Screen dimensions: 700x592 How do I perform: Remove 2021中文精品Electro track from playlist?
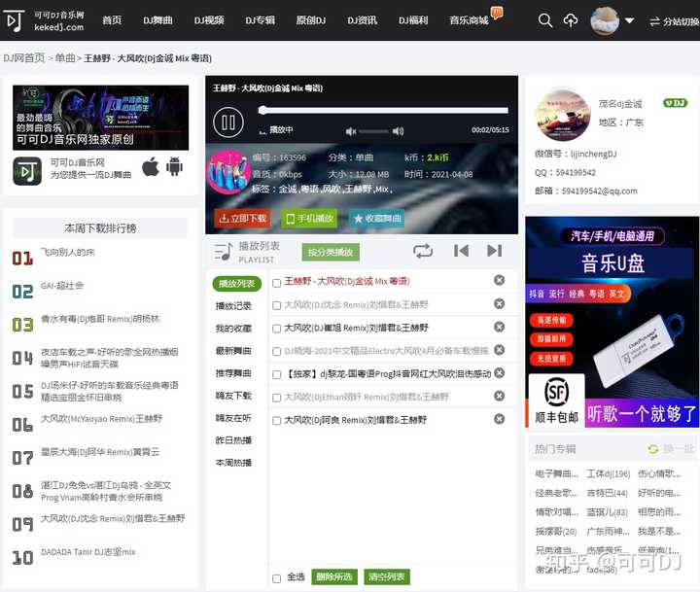point(499,350)
